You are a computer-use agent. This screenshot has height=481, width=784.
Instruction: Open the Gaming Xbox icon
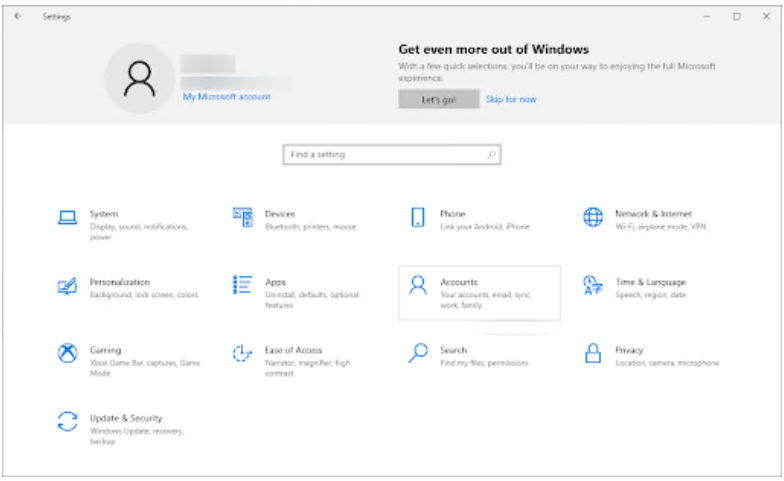[67, 354]
